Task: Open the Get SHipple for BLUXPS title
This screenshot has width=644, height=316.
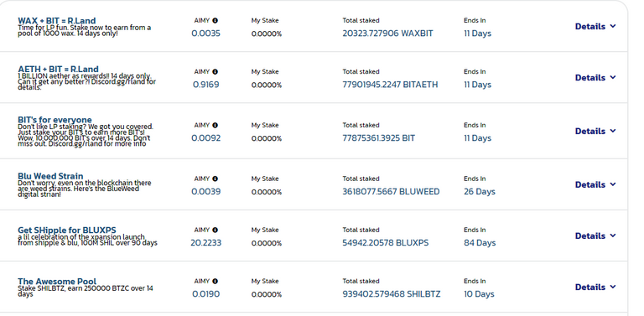Action: pos(67,230)
